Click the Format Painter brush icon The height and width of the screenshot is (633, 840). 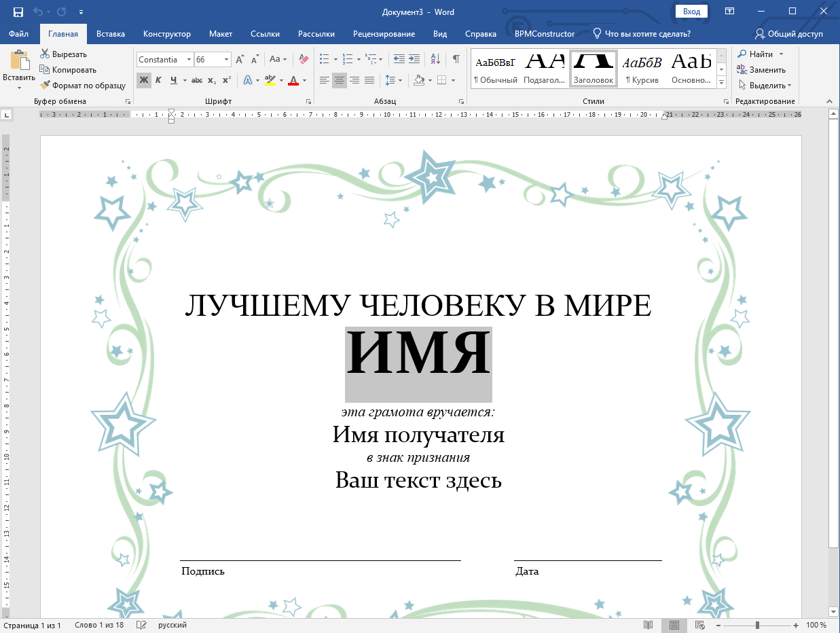click(45, 86)
